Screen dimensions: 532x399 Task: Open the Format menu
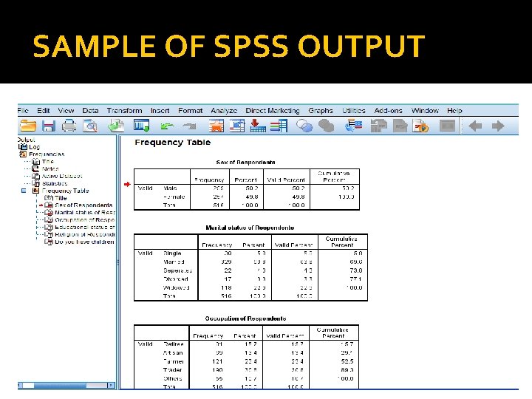[191, 111]
